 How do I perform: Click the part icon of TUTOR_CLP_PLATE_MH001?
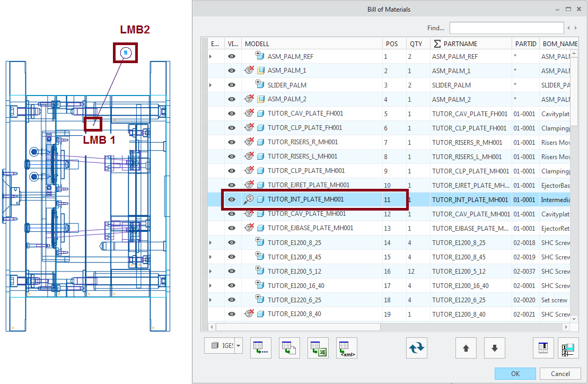(261, 171)
